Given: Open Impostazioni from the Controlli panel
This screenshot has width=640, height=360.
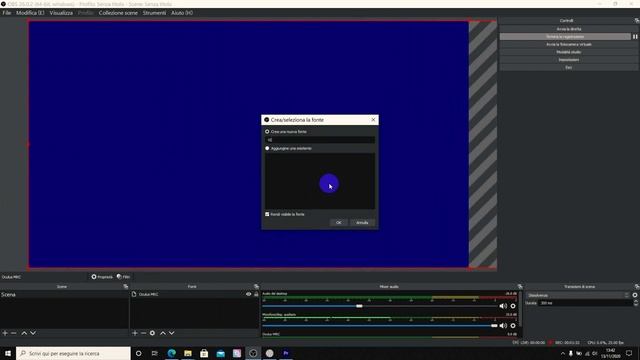Looking at the screenshot, I should pyautogui.click(x=569, y=60).
